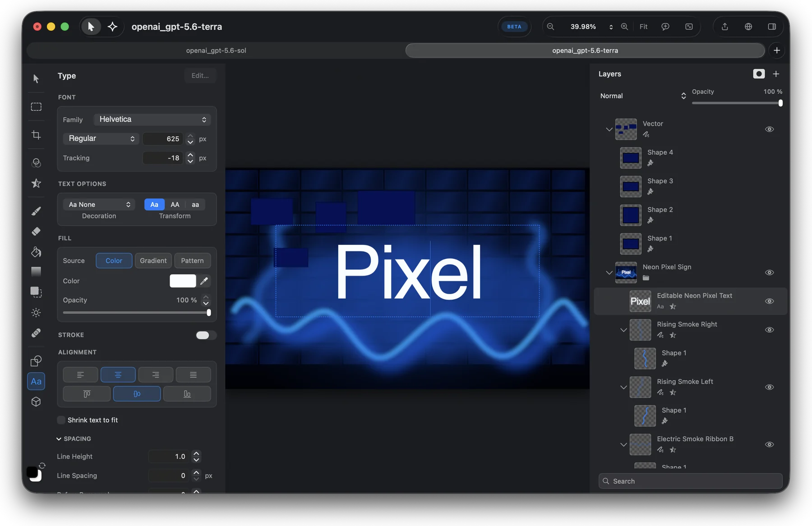Switch to the openai_gpt-5.6-sol tab
The width and height of the screenshot is (812, 526).
click(x=216, y=51)
